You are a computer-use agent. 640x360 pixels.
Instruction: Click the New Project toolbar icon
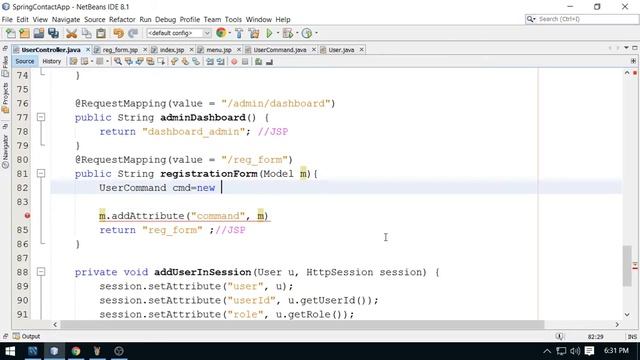click(24, 33)
